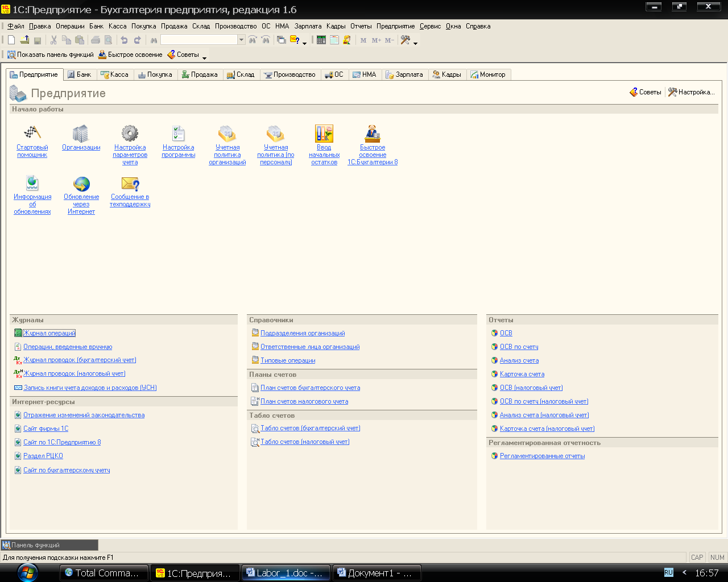The width and height of the screenshot is (728, 582).
Task: Open Раздел РЦКО link
Action: [43, 456]
